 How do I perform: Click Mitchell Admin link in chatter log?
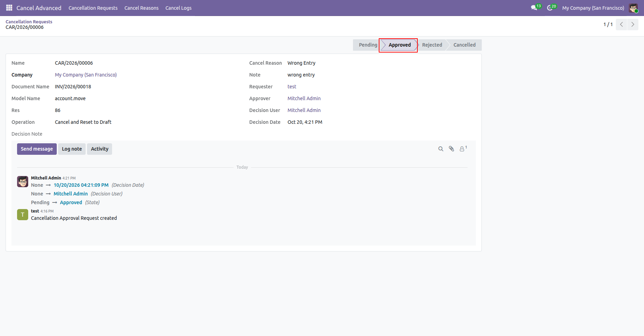click(71, 194)
